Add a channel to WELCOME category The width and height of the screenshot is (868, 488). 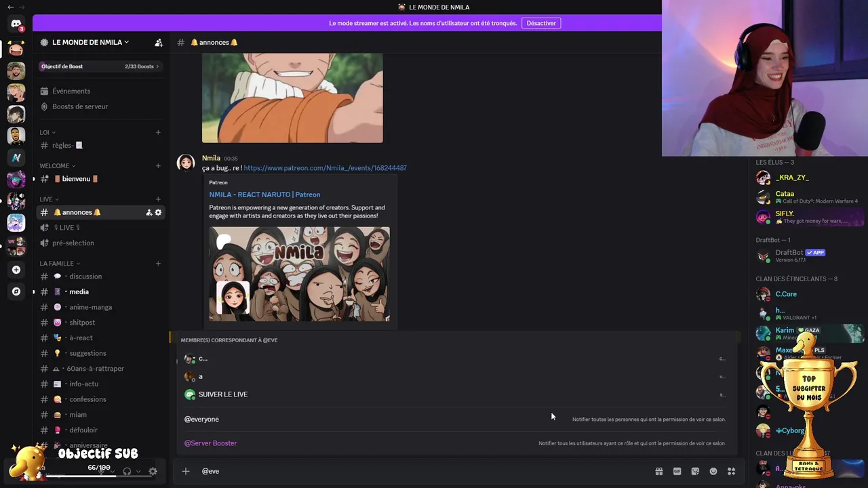pyautogui.click(x=158, y=165)
